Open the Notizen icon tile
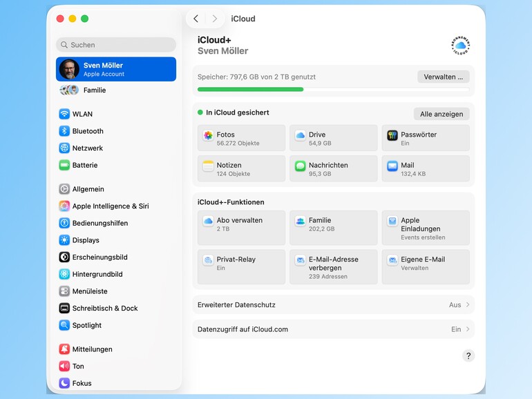 (x=208, y=166)
